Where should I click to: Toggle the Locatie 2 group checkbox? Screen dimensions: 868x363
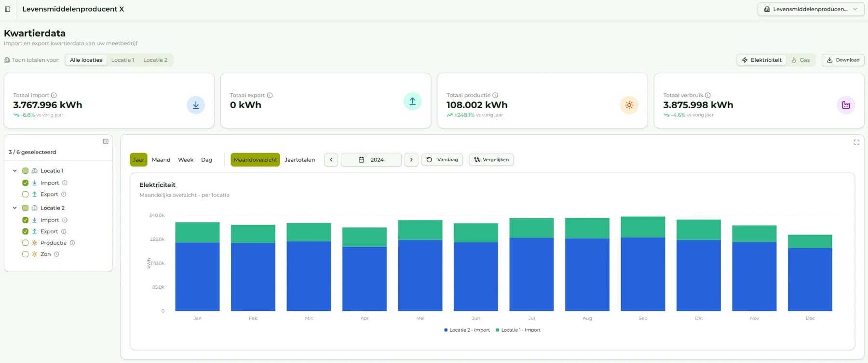(x=26, y=208)
